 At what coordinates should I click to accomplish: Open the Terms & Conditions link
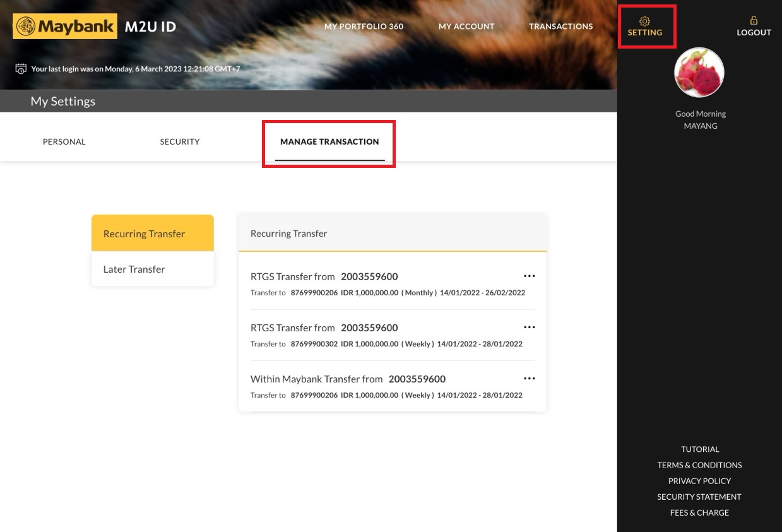699,465
